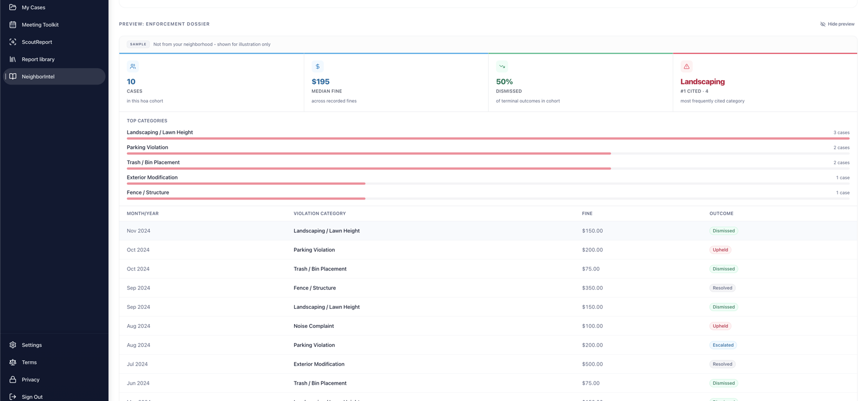Click the Report library books icon
Viewport: 868px width, 401px height.
click(13, 60)
